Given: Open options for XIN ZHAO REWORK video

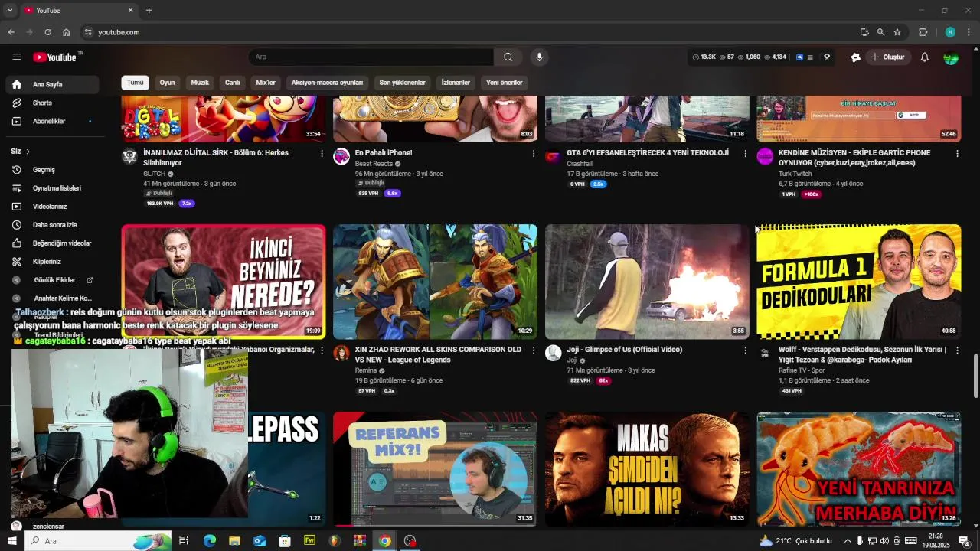Looking at the screenshot, I should point(534,350).
